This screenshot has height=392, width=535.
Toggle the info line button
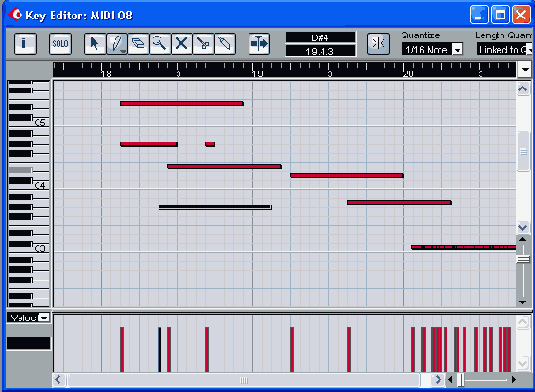(25, 44)
